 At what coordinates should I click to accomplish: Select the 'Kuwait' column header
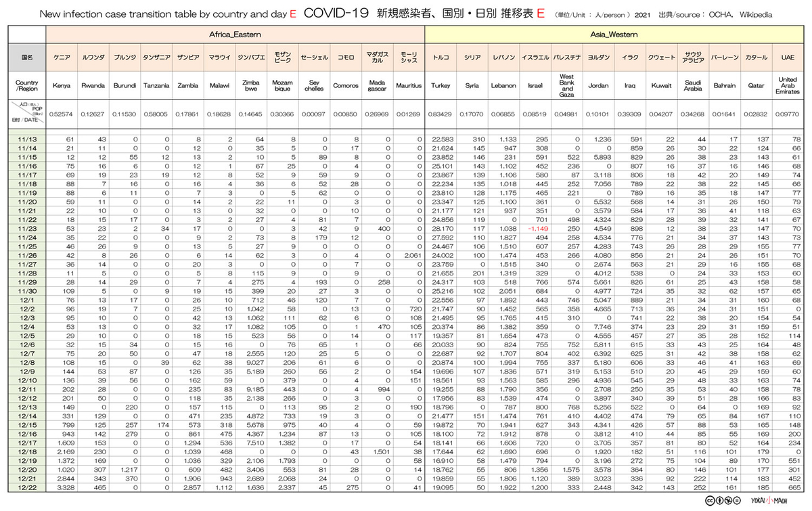pos(661,86)
